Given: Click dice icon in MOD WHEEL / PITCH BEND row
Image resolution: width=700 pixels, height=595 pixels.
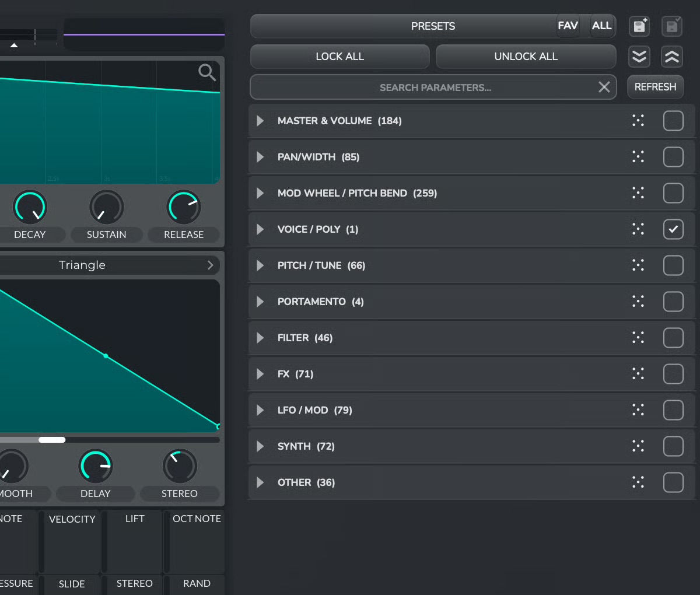Looking at the screenshot, I should pos(638,193).
